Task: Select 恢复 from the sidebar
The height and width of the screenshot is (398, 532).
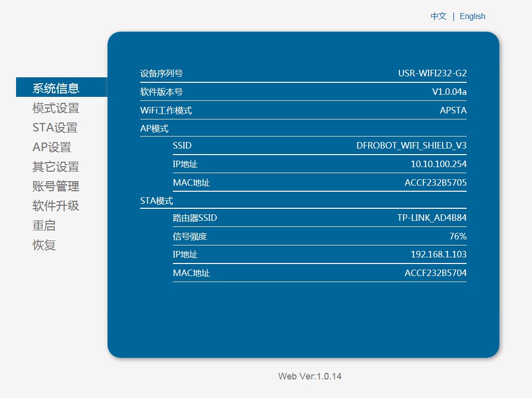Action: (x=44, y=245)
